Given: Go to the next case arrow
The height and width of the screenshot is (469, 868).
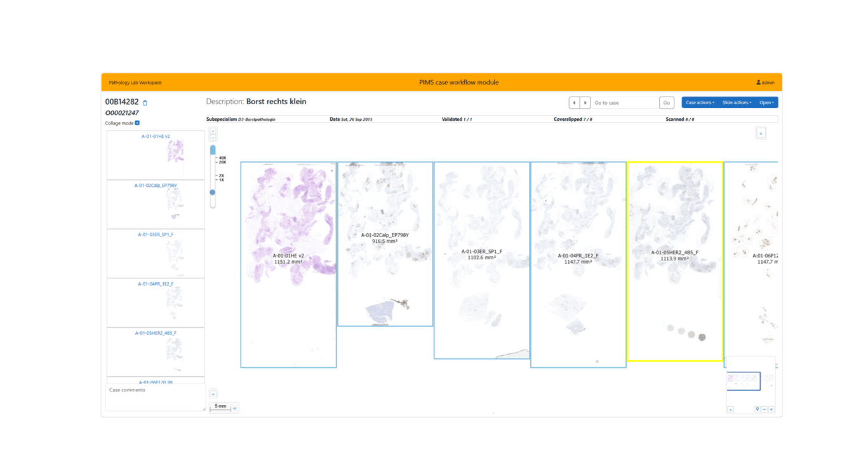Looking at the screenshot, I should point(585,102).
